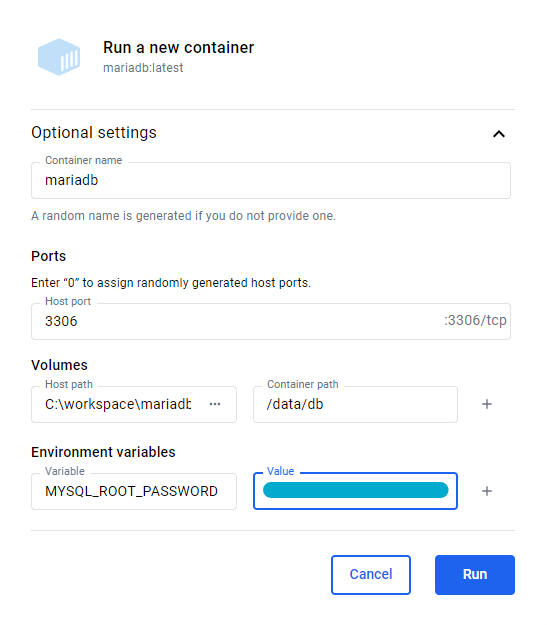Viewport: 547px width, 625px height.
Task: Click the container cube image icon
Action: [x=59, y=57]
